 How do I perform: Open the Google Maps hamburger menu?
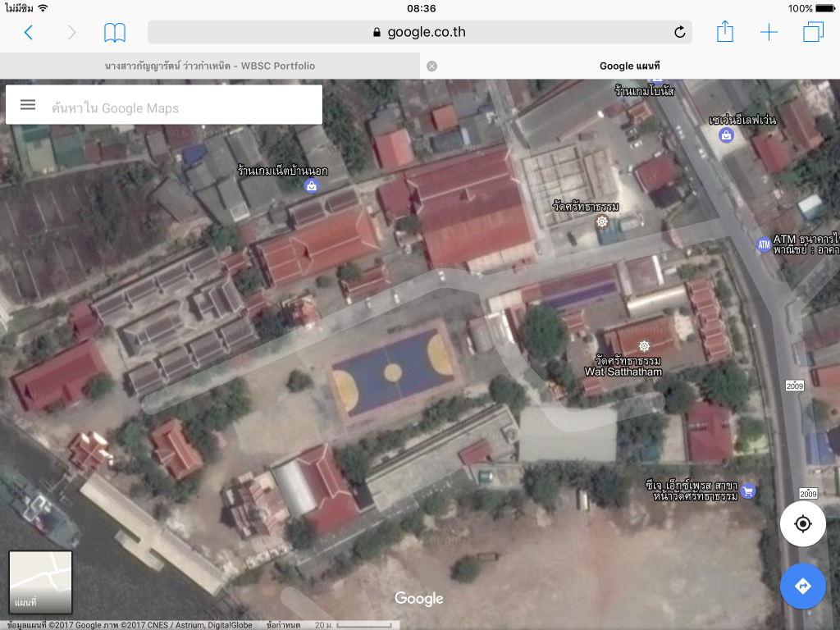click(28, 105)
